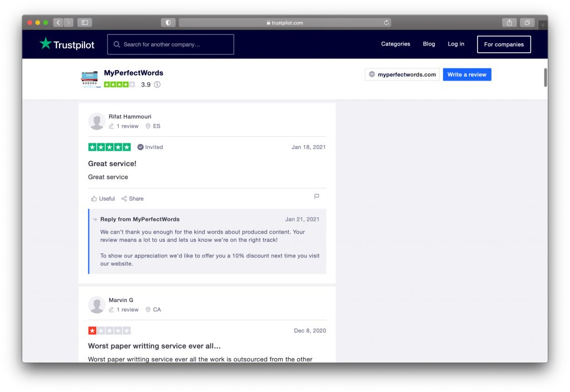The image size is (570, 392).
Task: Open the Blog navigation link
Action: (x=429, y=44)
